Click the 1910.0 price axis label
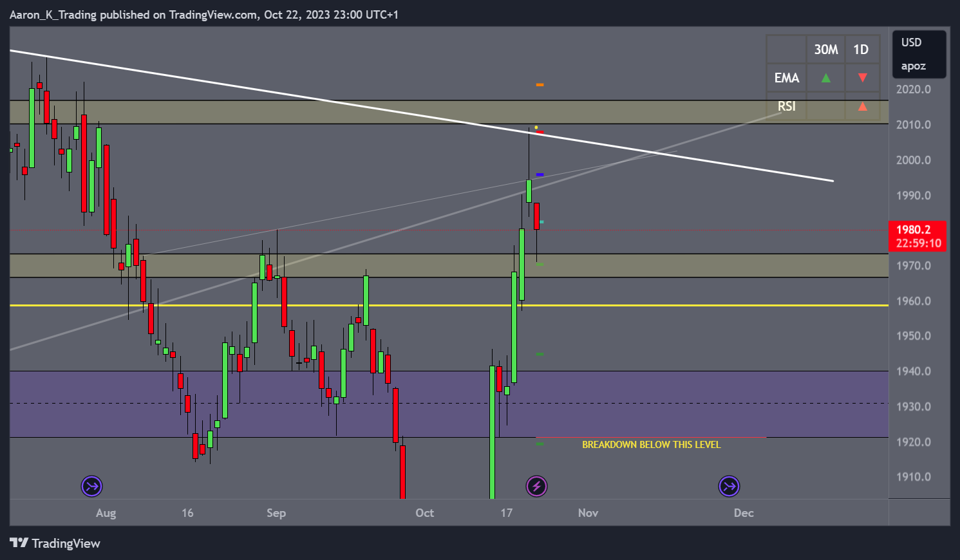Screen dimensions: 960x560 click(x=913, y=477)
